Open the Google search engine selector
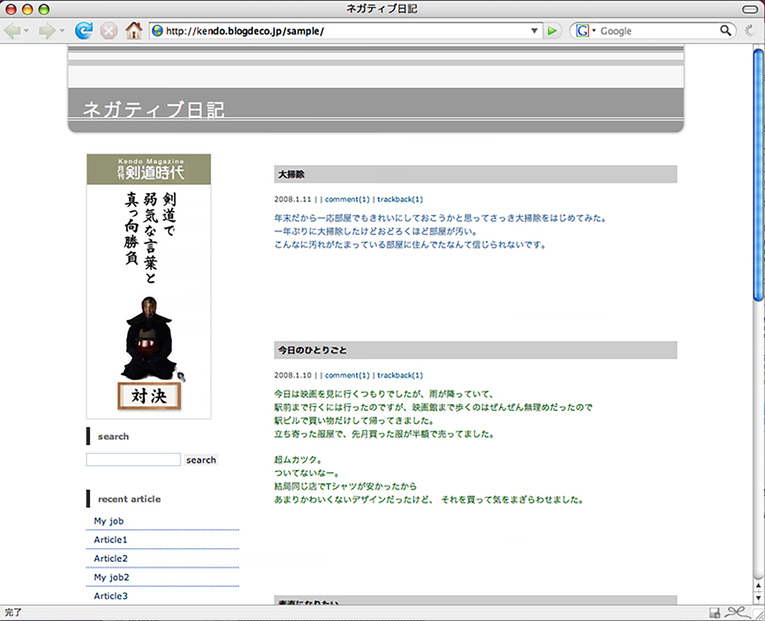 pyautogui.click(x=586, y=31)
